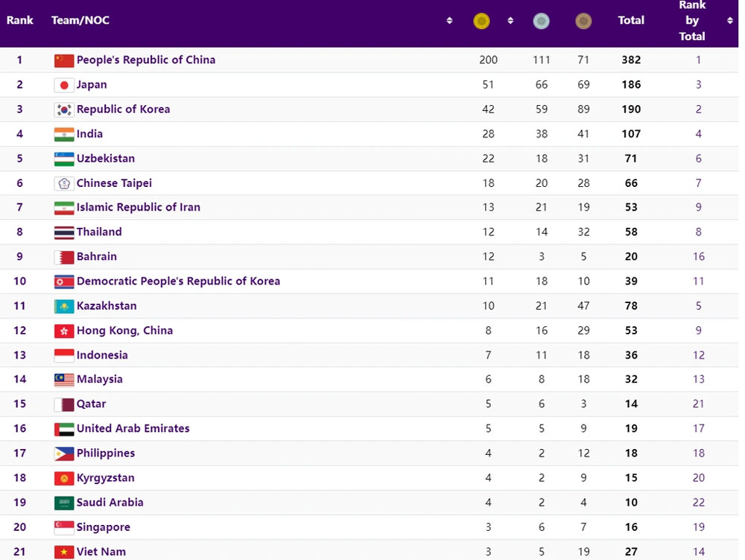The width and height of the screenshot is (745, 560).
Task: Click the Rank column header
Action: click(x=20, y=20)
